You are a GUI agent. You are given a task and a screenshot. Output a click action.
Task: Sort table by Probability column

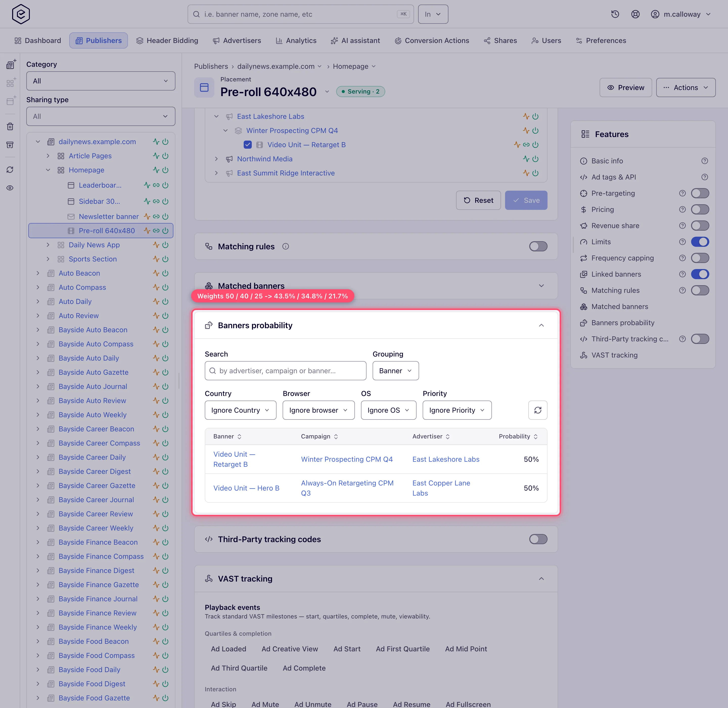point(518,436)
